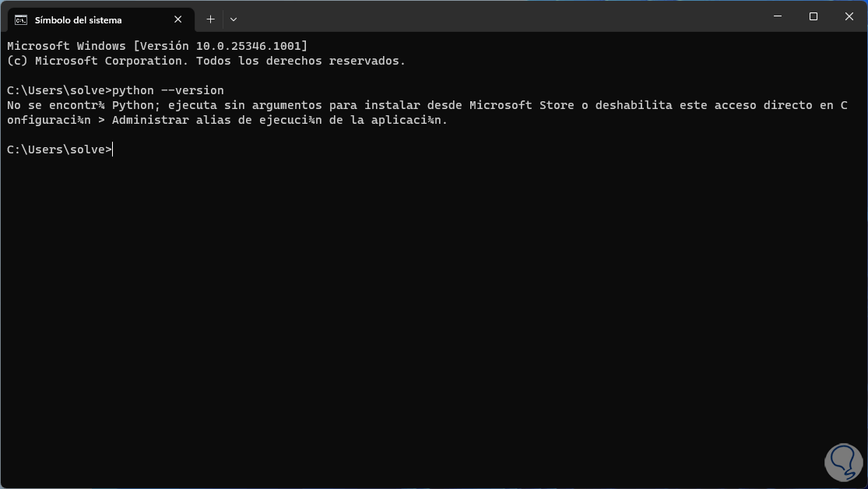Minimize the terminal window

(x=776, y=17)
